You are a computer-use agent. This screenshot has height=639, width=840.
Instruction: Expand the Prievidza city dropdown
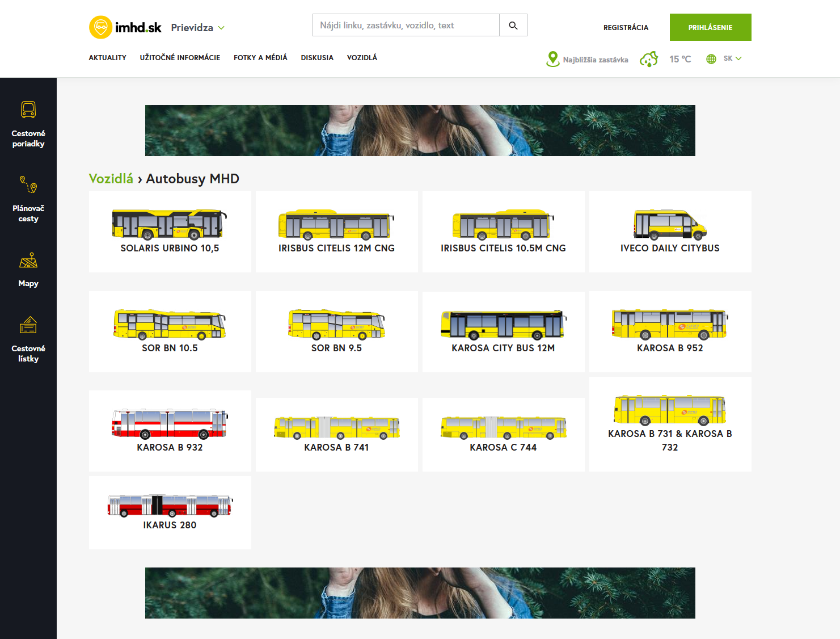pyautogui.click(x=197, y=28)
